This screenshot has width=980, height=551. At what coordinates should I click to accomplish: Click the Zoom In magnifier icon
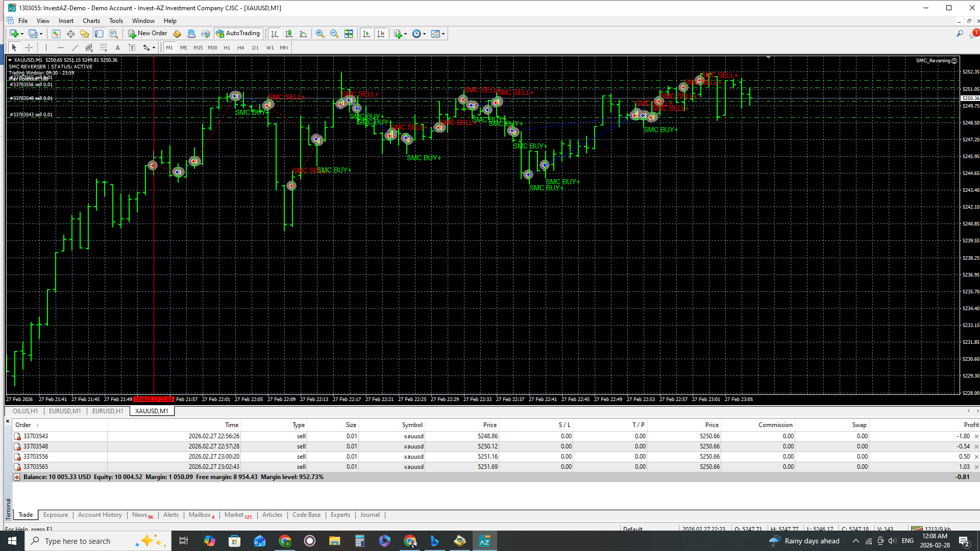click(x=320, y=34)
